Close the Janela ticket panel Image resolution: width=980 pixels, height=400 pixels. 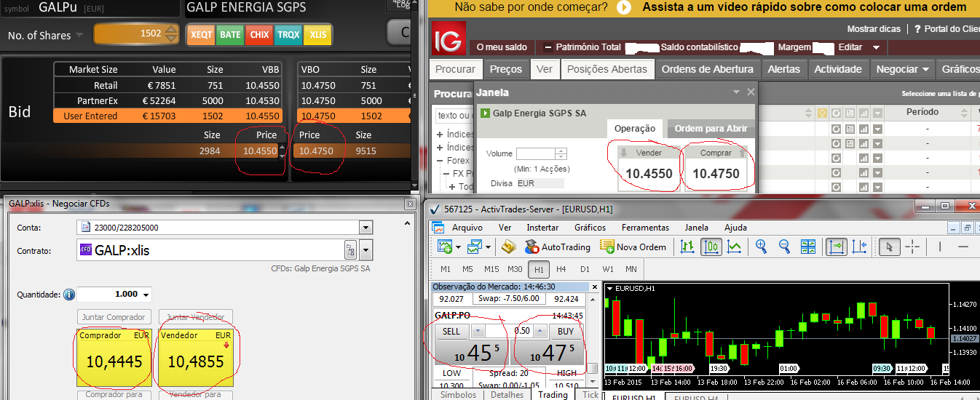[x=751, y=92]
